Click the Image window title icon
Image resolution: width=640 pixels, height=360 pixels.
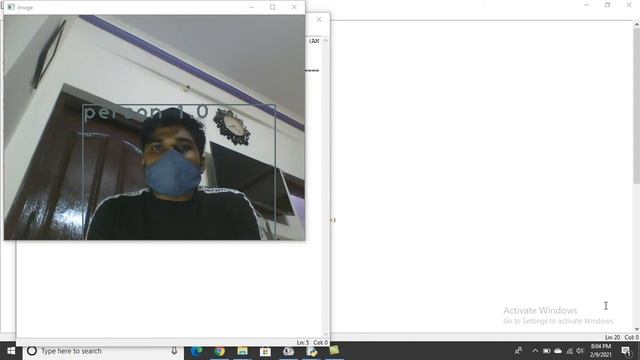coord(11,7)
